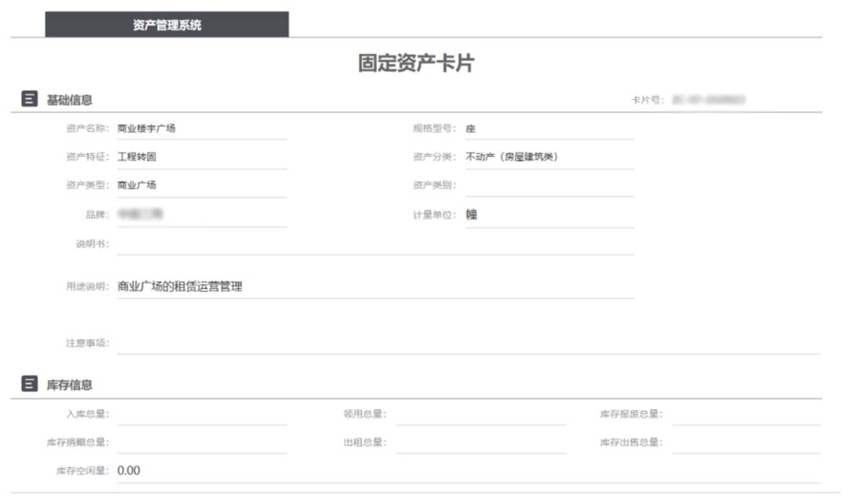
Task: Click the 基础信息 section list icon
Action: (29, 99)
